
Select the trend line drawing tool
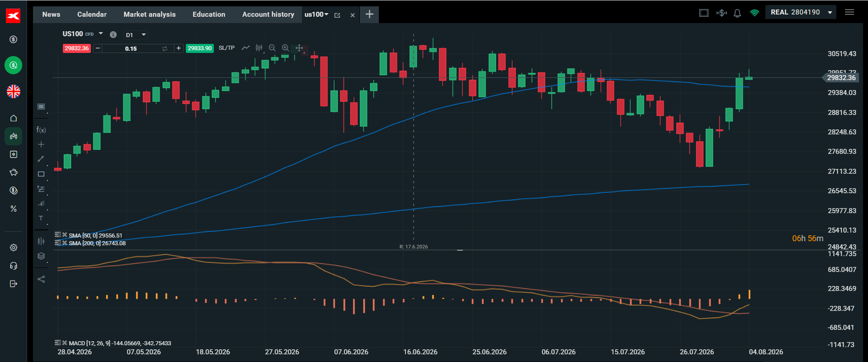(41, 159)
